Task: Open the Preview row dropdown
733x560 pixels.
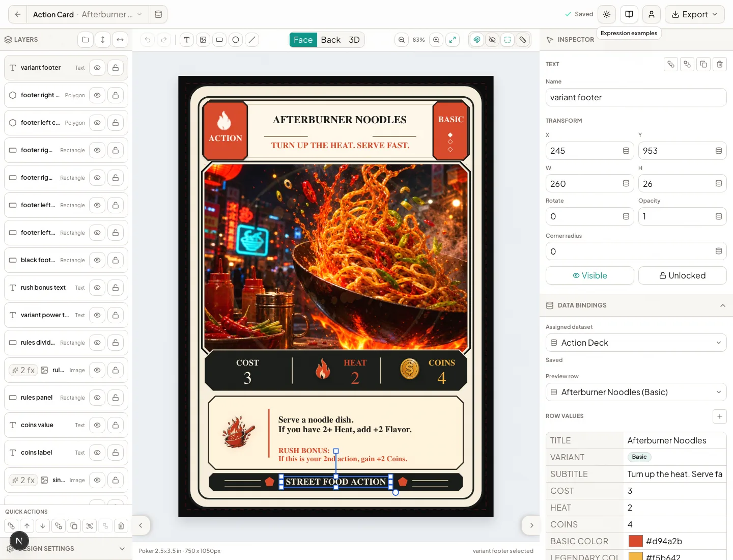Action: tap(636, 392)
